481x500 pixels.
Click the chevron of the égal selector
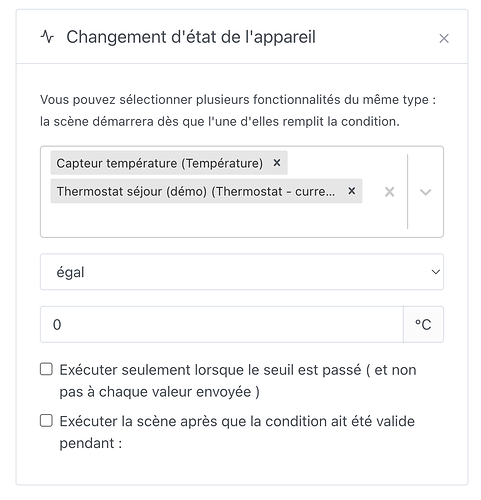click(x=435, y=272)
